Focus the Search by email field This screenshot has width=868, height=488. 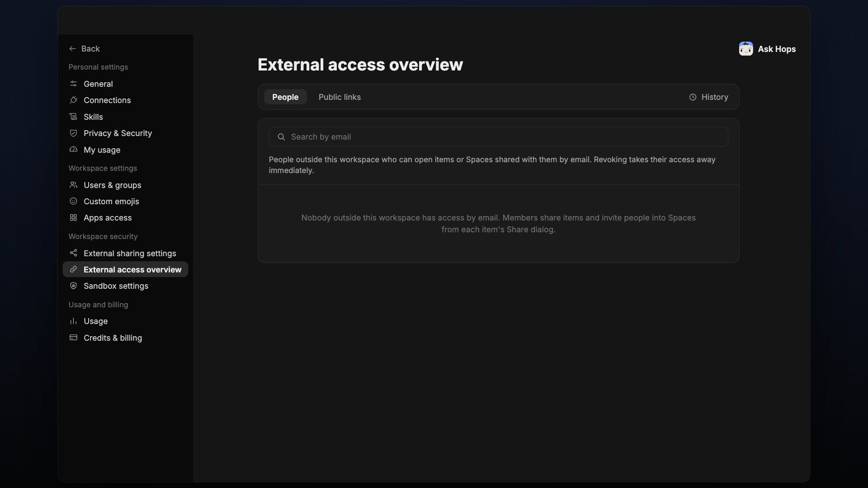498,137
